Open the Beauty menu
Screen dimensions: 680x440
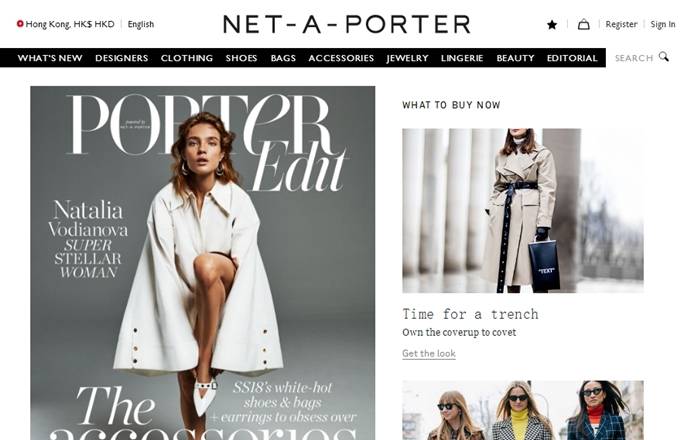[x=515, y=58]
